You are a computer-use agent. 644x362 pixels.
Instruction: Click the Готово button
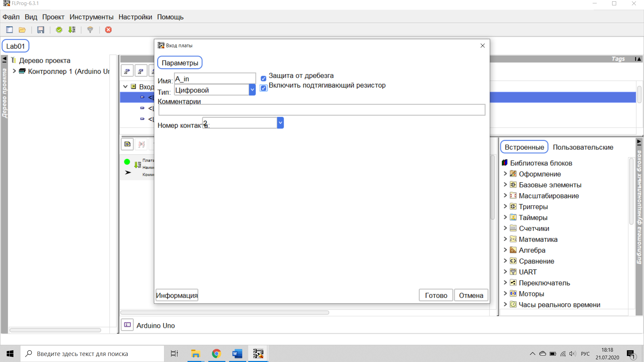pyautogui.click(x=436, y=295)
